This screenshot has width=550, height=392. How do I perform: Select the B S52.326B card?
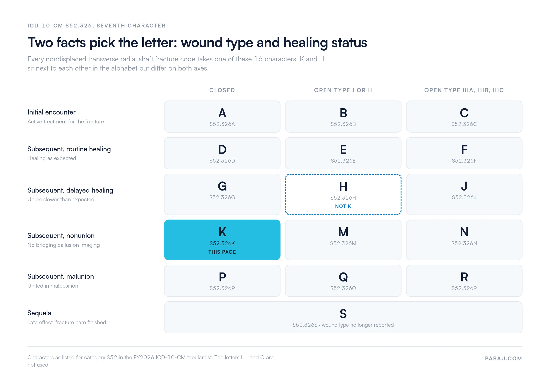click(343, 117)
